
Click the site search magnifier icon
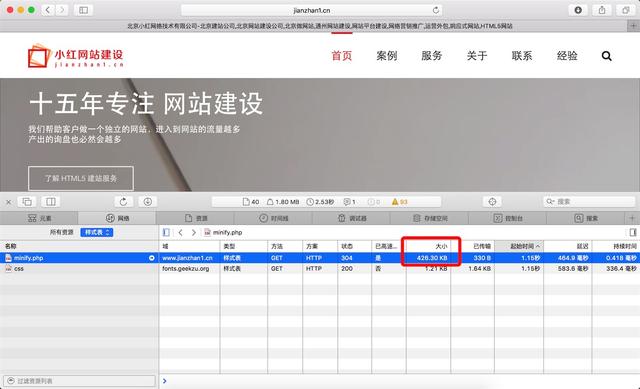click(607, 56)
